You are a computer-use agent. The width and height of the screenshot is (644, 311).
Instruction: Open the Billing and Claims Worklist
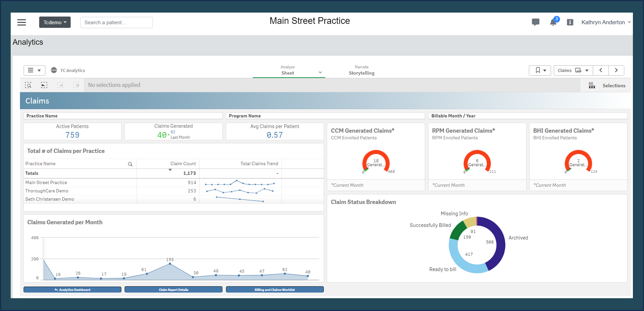[274, 289]
